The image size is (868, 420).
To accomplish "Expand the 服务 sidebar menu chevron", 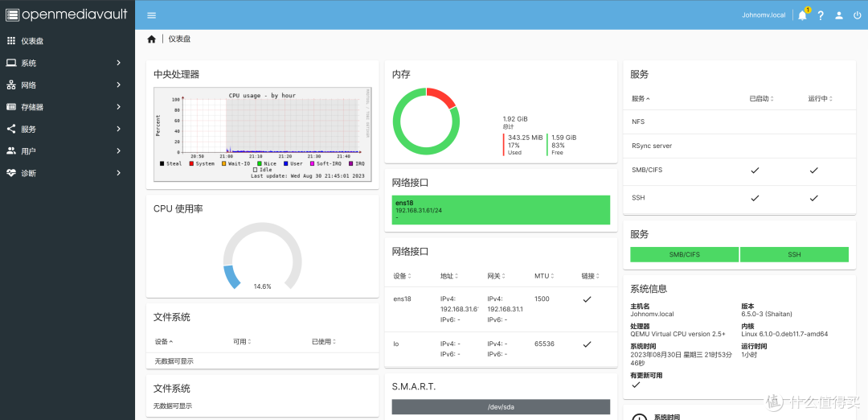I will 118,129.
